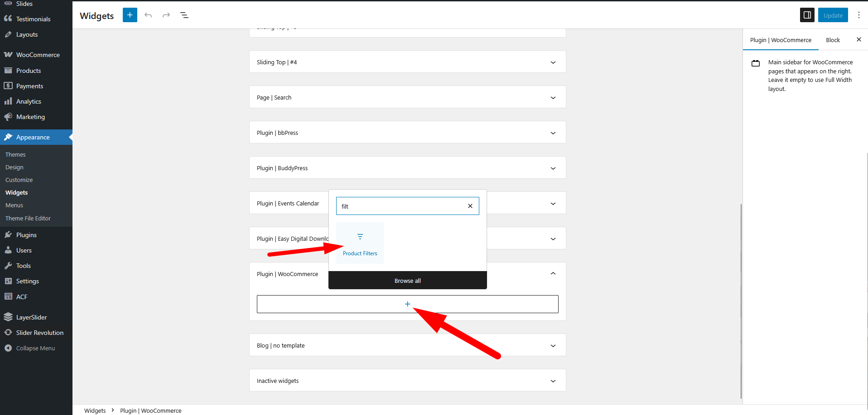Open Themes submenu link

click(15, 154)
